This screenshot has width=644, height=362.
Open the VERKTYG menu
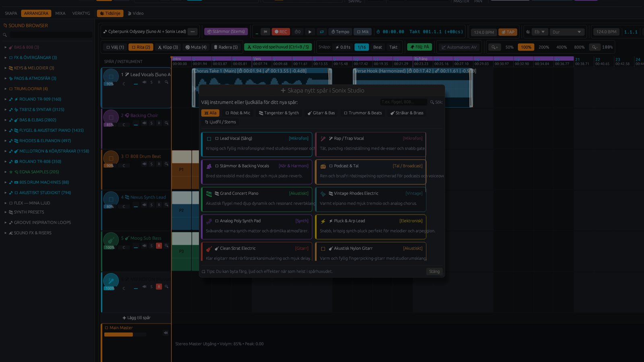(81, 13)
